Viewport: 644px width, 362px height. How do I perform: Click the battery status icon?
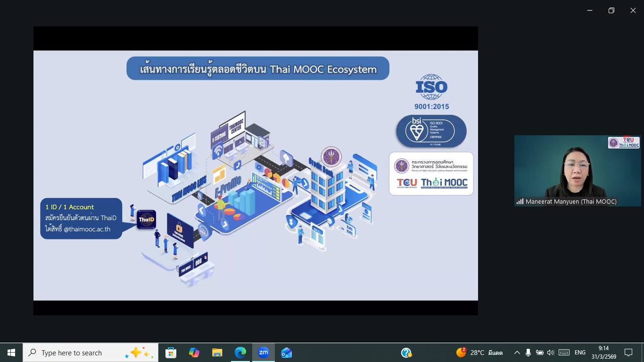point(539,353)
